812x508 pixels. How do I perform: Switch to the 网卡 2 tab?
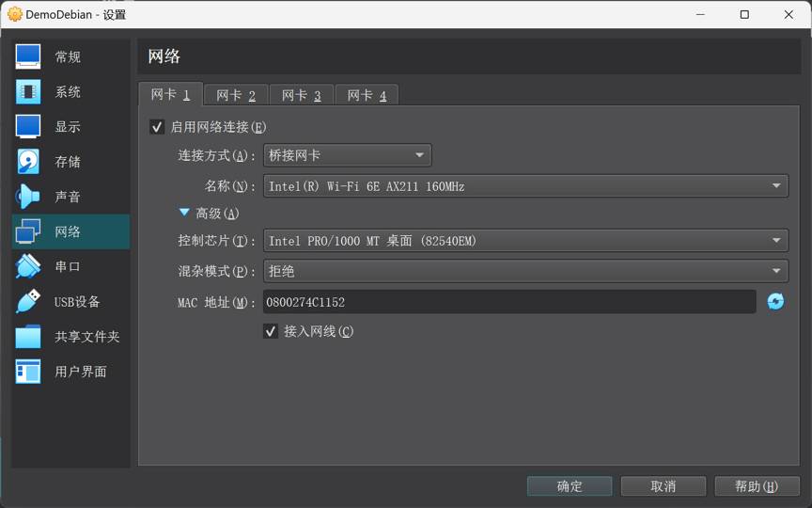[x=236, y=95]
